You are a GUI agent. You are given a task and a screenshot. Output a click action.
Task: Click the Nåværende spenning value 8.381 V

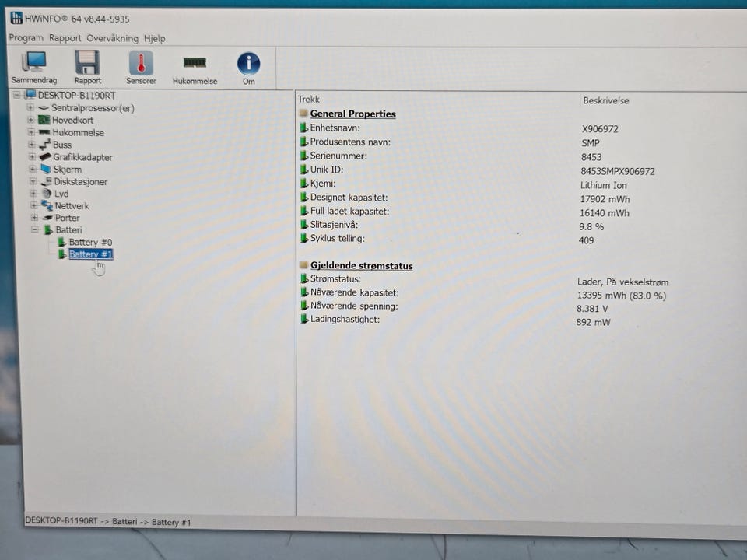pyautogui.click(x=593, y=309)
